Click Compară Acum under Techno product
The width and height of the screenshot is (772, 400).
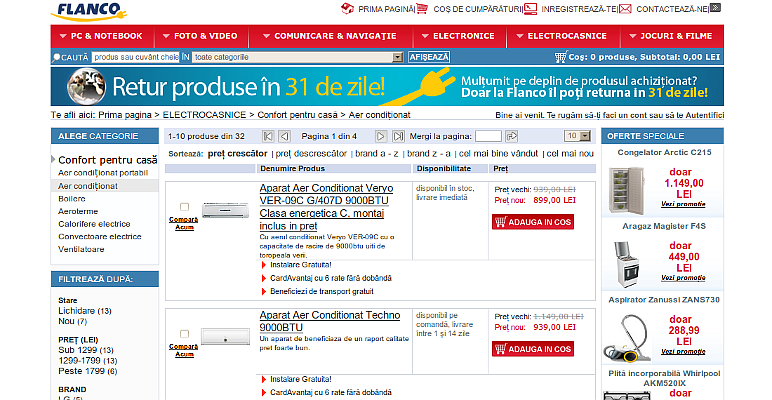[x=184, y=350]
